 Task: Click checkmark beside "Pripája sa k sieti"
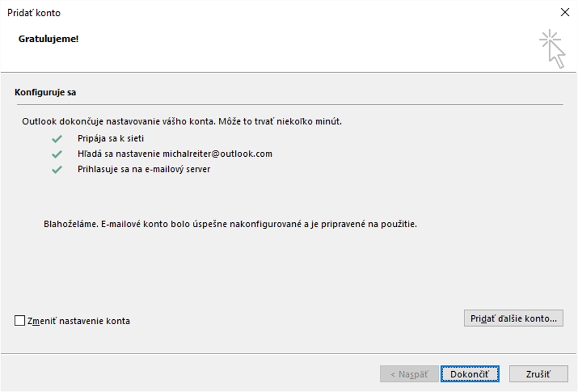pyautogui.click(x=56, y=138)
